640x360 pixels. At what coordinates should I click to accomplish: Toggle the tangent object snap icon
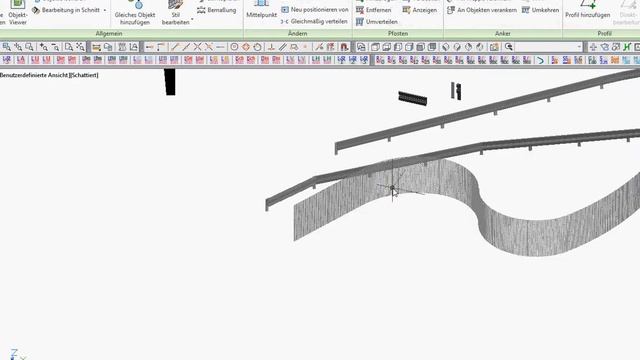point(257,47)
